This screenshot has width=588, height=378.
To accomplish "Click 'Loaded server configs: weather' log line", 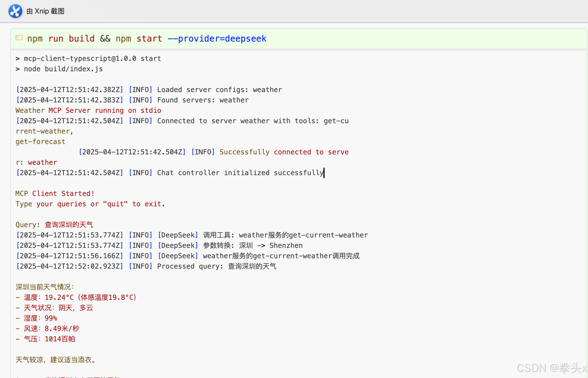I will tap(219, 90).
